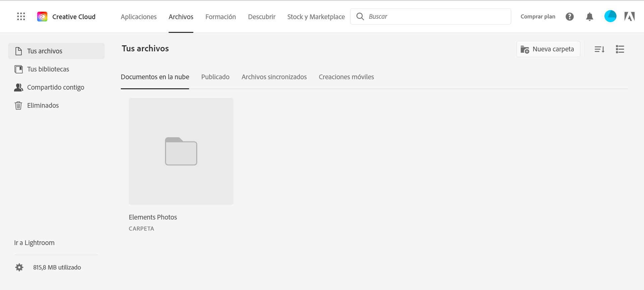
Task: Click the Compartido contigo people icon
Action: tap(18, 87)
